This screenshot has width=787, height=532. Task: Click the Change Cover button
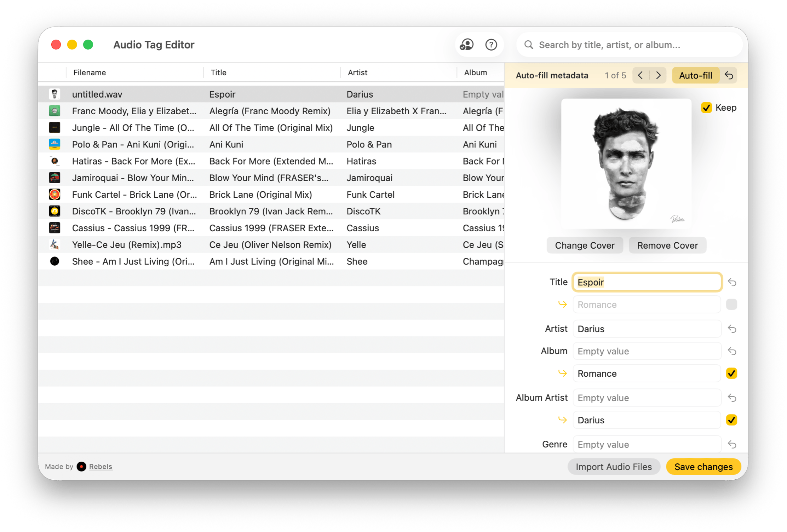(x=585, y=245)
